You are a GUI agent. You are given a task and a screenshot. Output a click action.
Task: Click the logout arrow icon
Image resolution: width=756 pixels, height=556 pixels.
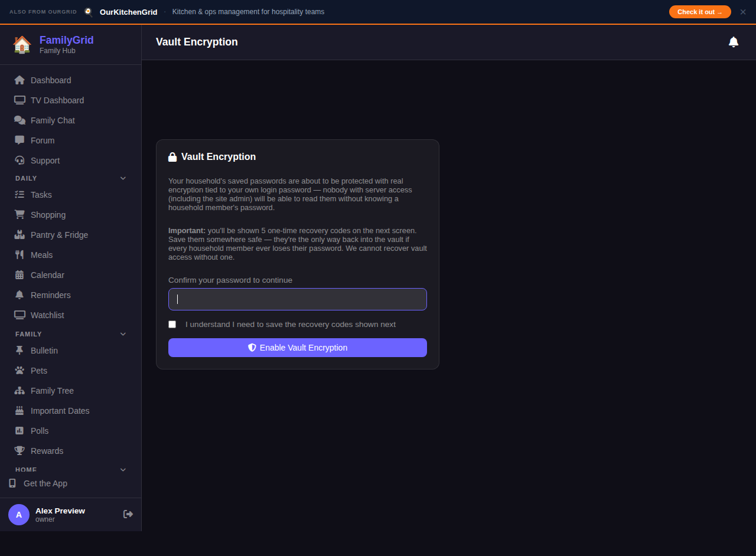128,514
